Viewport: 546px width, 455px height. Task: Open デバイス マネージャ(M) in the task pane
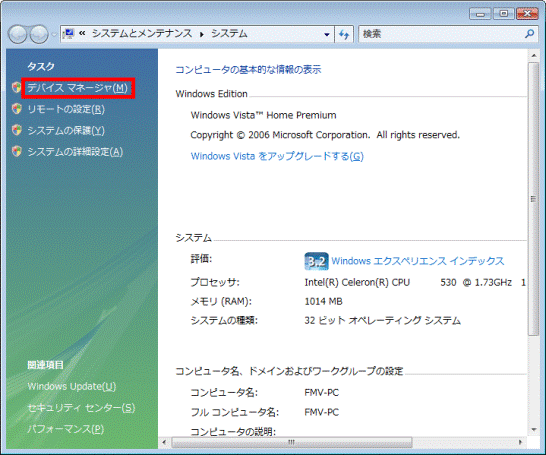tap(77, 88)
